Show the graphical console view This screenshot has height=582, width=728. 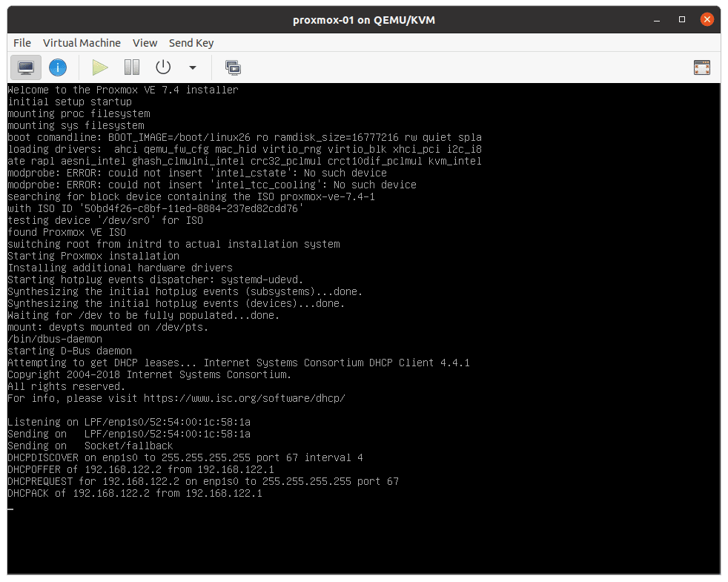pyautogui.click(x=26, y=67)
